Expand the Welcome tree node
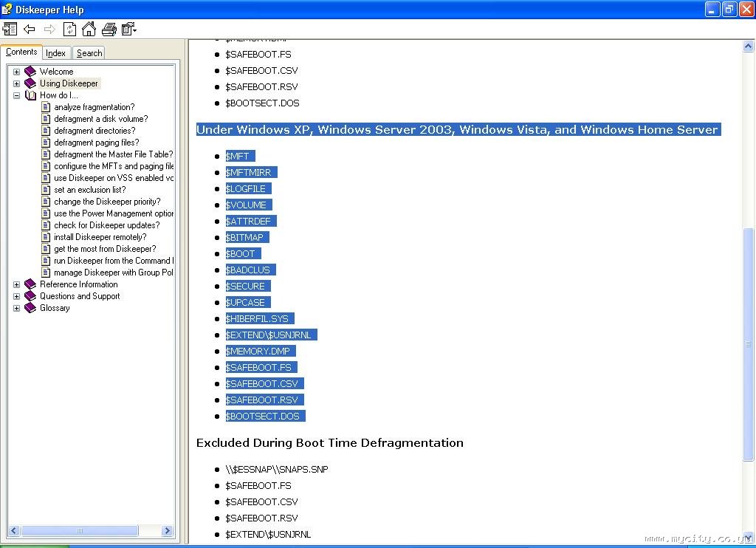 pyautogui.click(x=16, y=72)
